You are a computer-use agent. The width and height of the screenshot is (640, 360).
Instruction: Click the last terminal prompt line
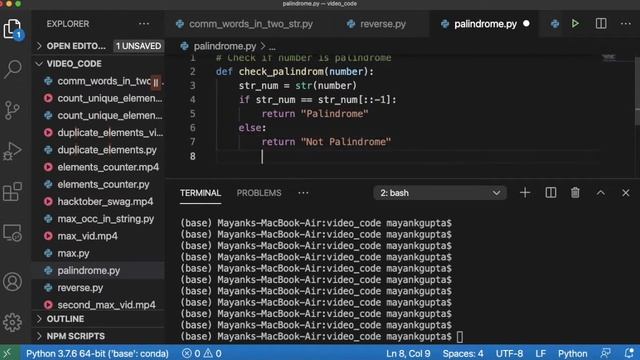point(316,336)
